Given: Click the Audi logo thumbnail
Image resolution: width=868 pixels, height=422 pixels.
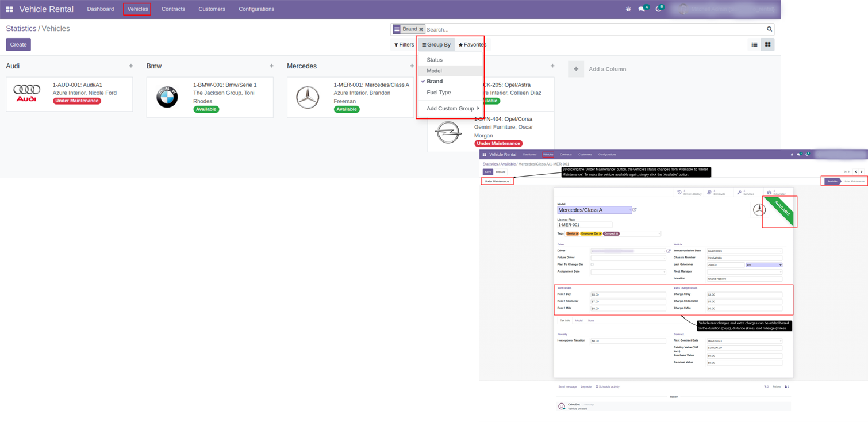Looking at the screenshot, I should (x=27, y=93).
